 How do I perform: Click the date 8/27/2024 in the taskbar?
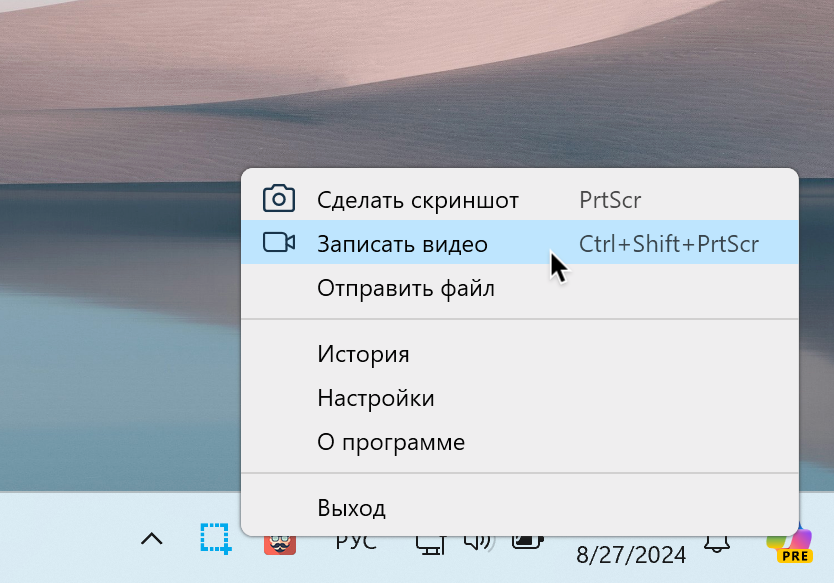(631, 553)
